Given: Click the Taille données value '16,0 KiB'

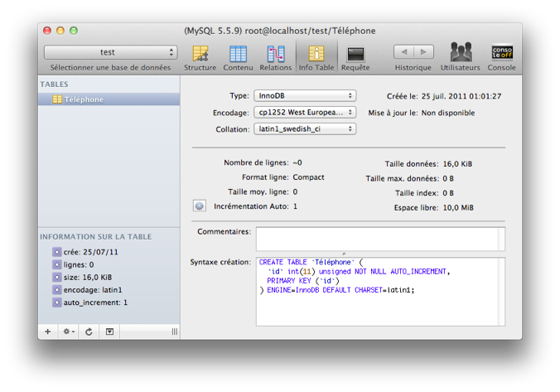Looking at the screenshot, I should pos(457,164).
